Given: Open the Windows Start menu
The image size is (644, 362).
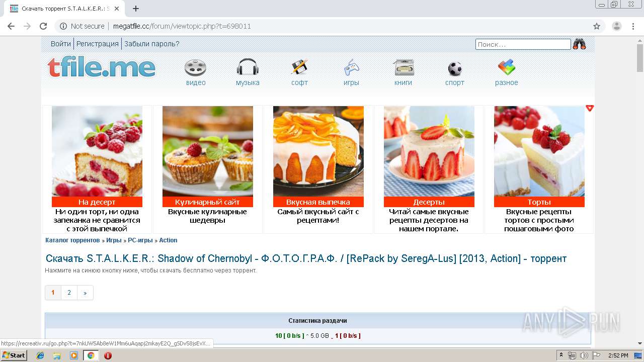Looking at the screenshot, I should click(14, 355).
